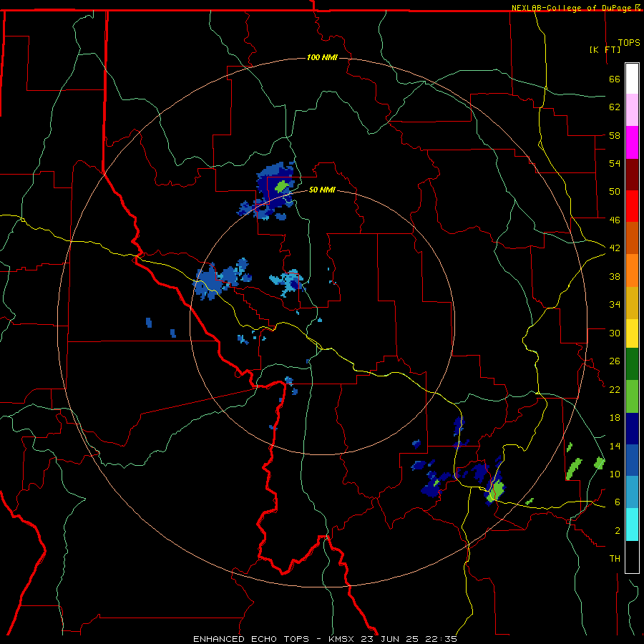
Task: Click the 22:35 timestamp text
Action: [442, 639]
